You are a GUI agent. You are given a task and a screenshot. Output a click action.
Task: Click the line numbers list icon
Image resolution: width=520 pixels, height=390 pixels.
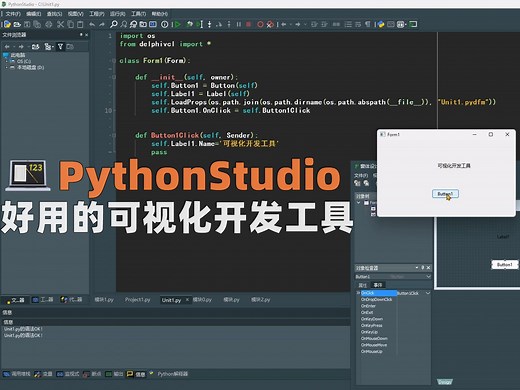348,24
